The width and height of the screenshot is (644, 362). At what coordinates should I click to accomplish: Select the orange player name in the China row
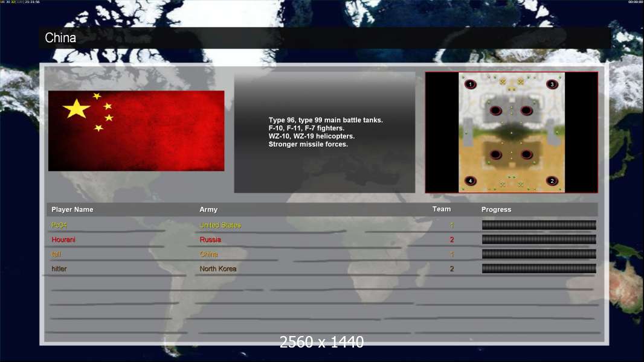coord(56,254)
